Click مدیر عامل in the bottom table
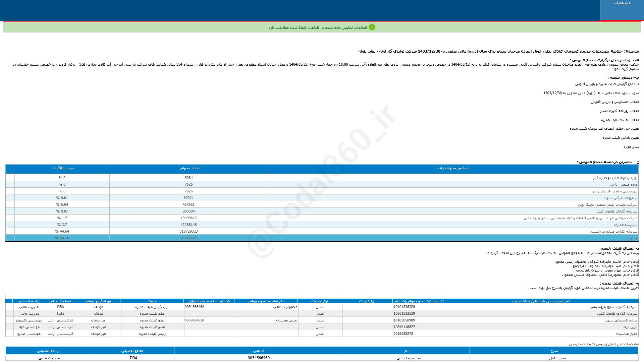This screenshot has height=362, width=644. [x=557, y=358]
